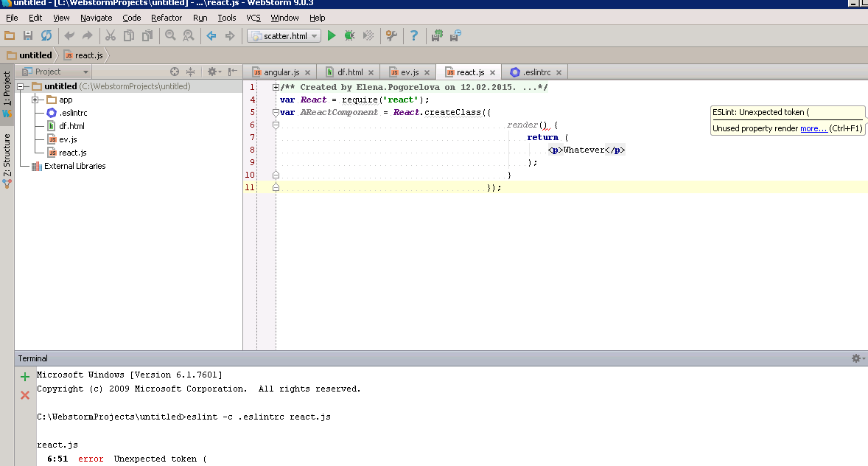
Task: Open the Navigate menu
Action: pyautogui.click(x=97, y=18)
